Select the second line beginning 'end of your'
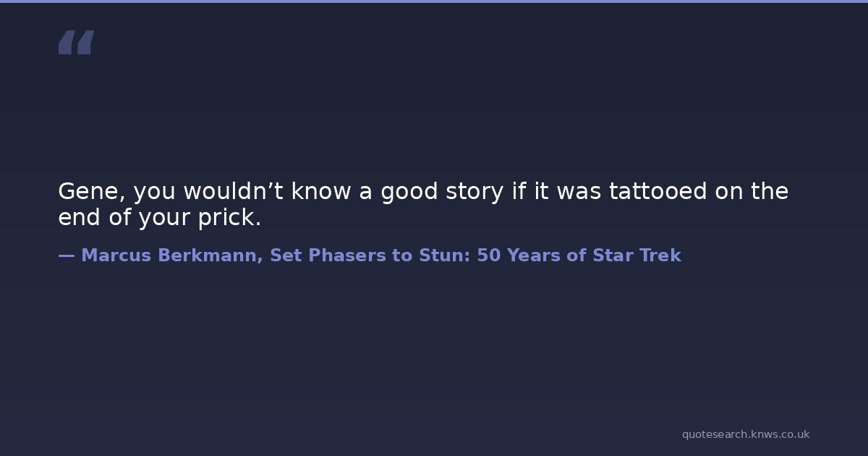Viewport: 868px width, 456px height. tap(159, 218)
